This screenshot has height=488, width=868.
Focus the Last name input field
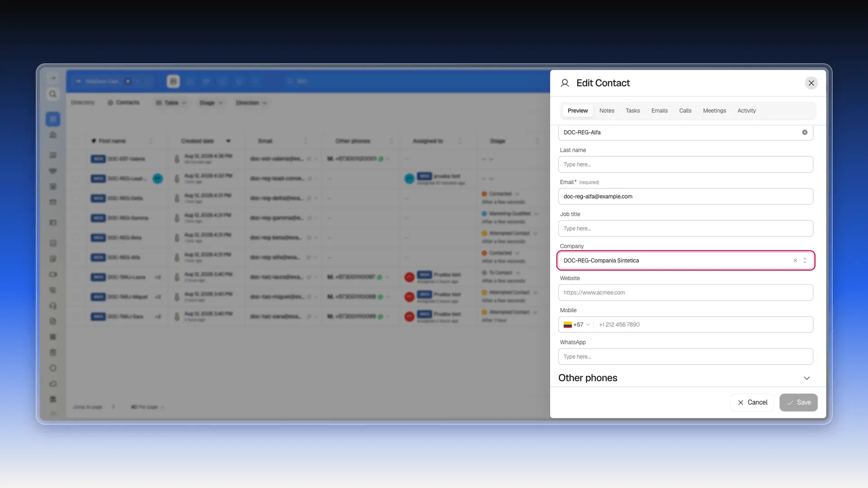click(x=685, y=164)
